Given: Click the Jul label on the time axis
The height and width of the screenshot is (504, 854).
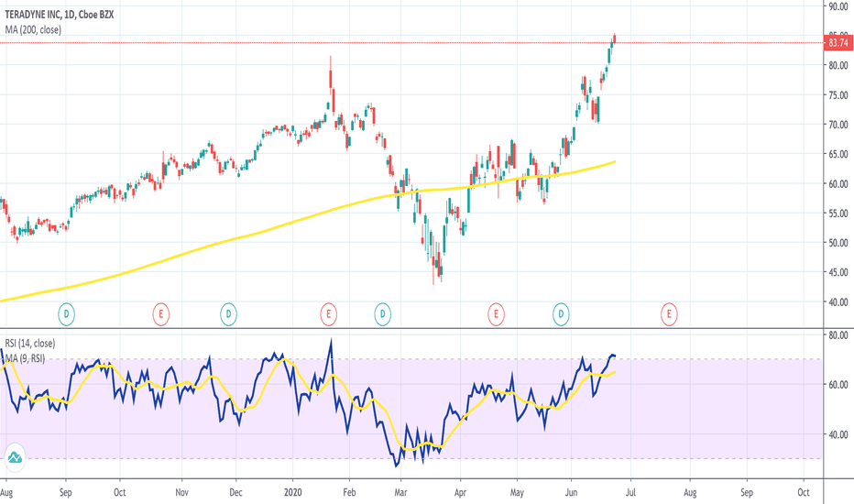Looking at the screenshot, I should [x=630, y=493].
